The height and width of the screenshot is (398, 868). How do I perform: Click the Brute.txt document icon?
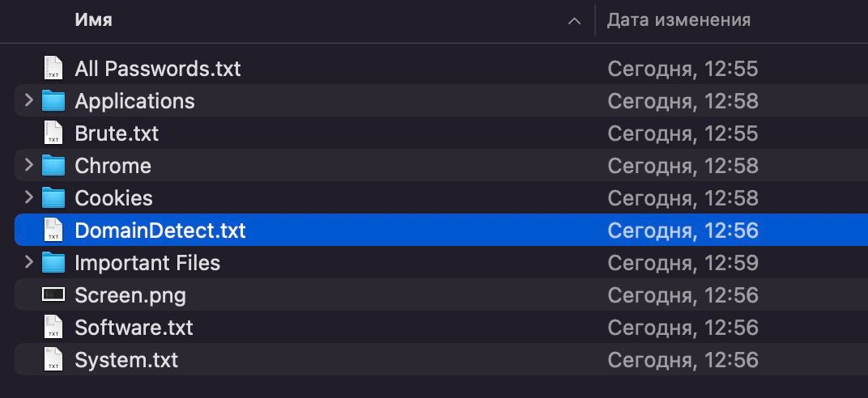click(53, 133)
